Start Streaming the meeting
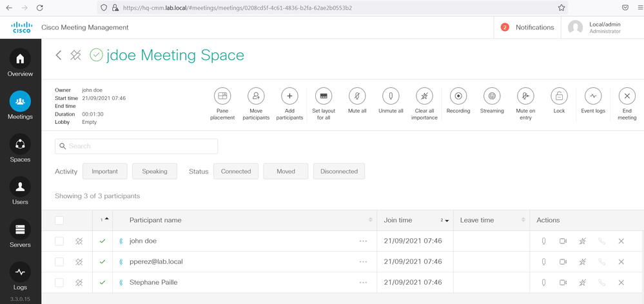This screenshot has height=304, width=644. coord(492,96)
